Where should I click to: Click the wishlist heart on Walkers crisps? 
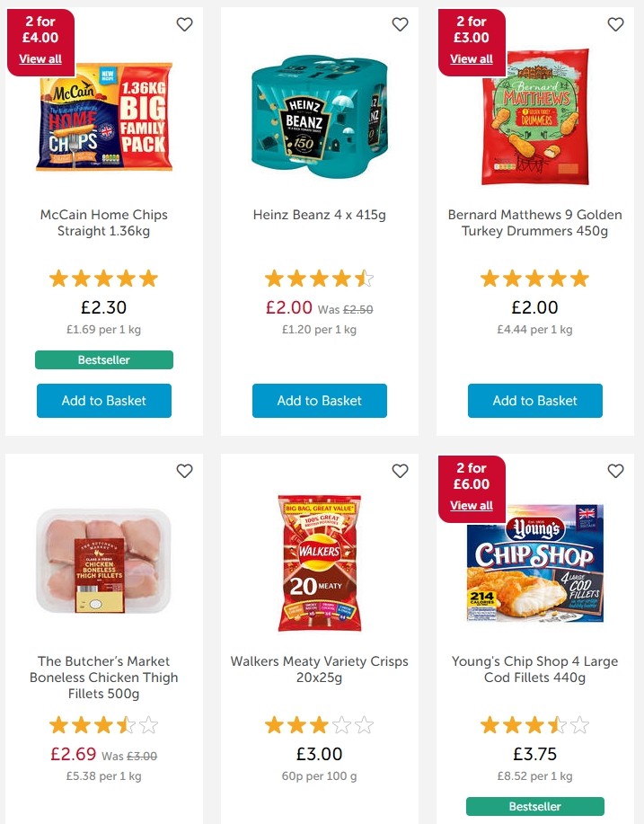point(400,471)
